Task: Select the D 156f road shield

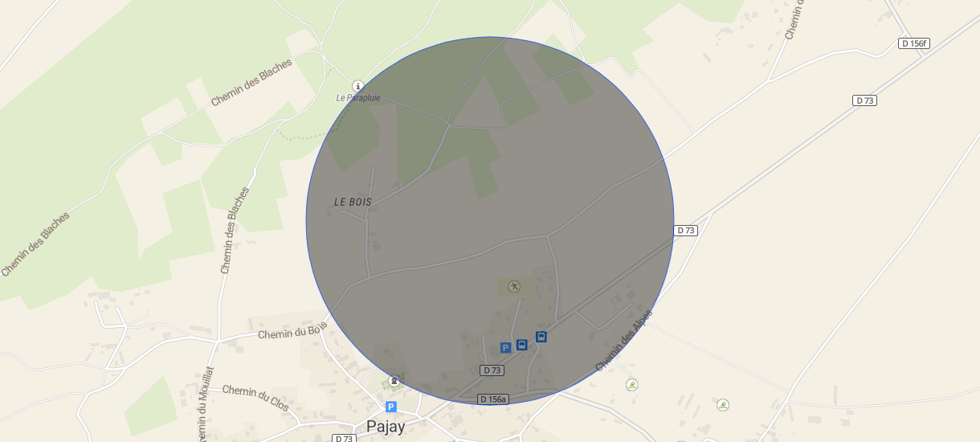Action: tap(913, 43)
